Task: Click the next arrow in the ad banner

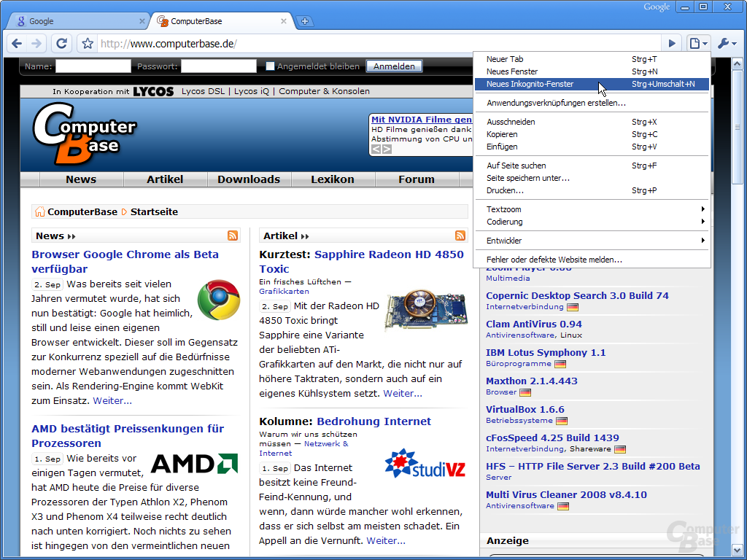Action: click(x=387, y=149)
